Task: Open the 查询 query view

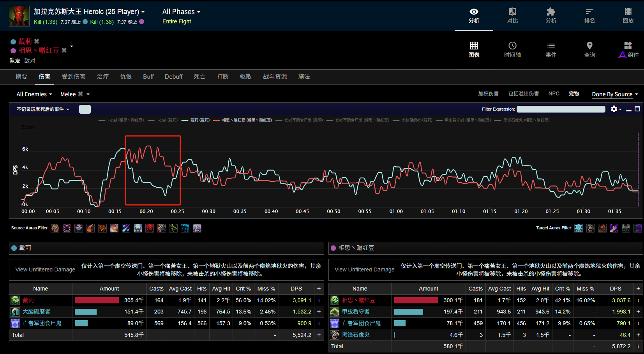Action: 589,50
